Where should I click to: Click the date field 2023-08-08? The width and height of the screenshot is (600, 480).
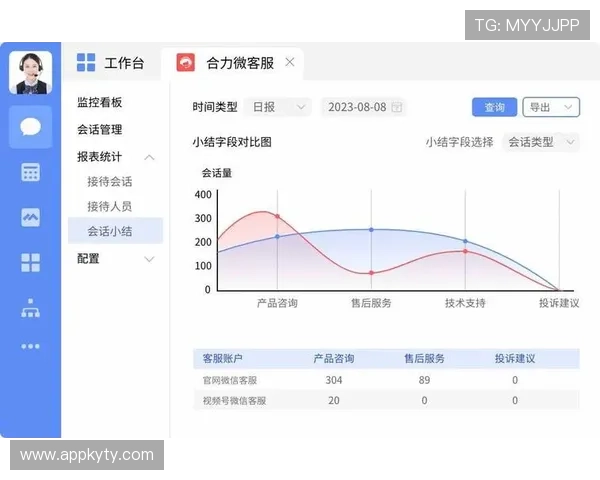(x=364, y=107)
